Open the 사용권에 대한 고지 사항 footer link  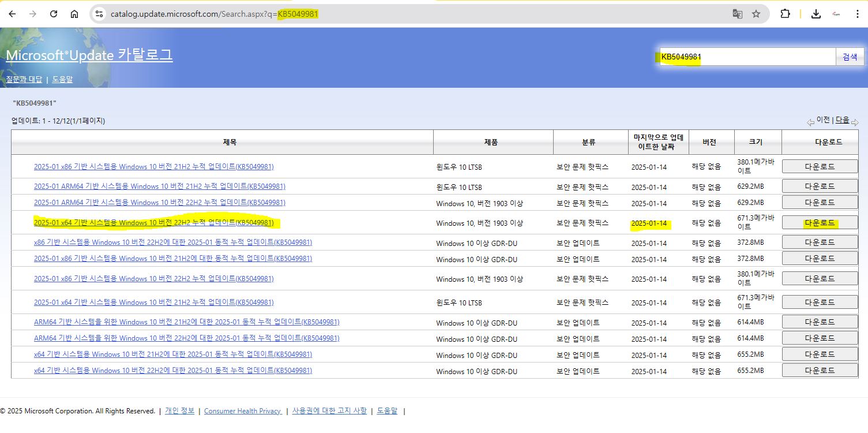tap(329, 411)
